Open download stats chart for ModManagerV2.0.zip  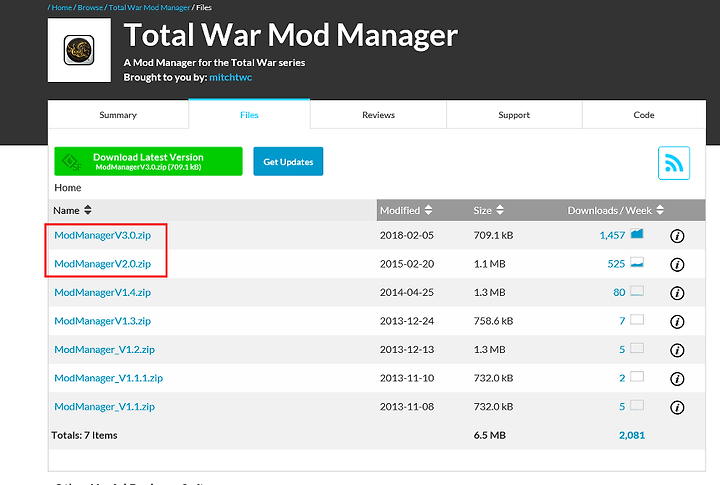(x=636, y=262)
